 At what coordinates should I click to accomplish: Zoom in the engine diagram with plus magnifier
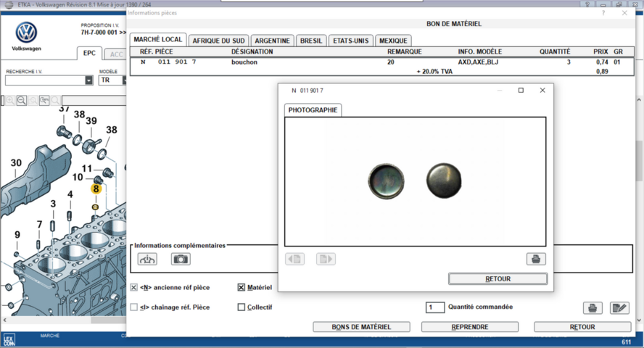10,100
